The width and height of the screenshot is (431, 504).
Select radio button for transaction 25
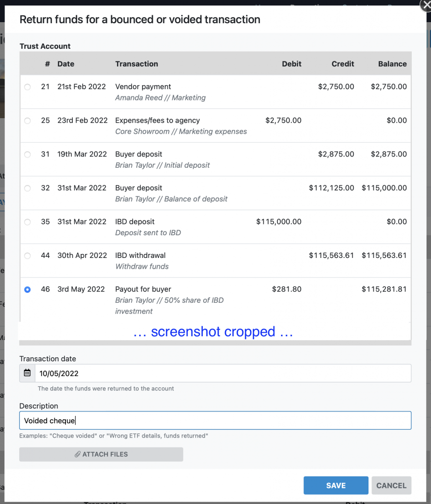pyautogui.click(x=28, y=121)
